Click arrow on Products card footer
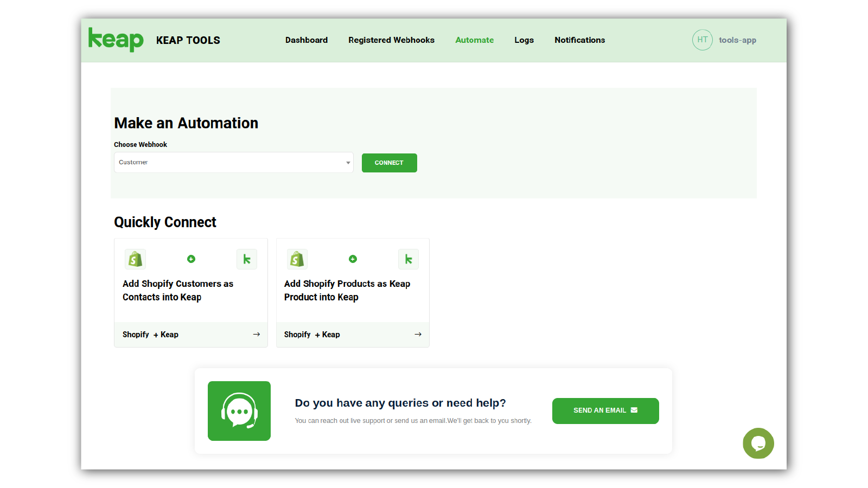The width and height of the screenshot is (868, 488). point(418,335)
